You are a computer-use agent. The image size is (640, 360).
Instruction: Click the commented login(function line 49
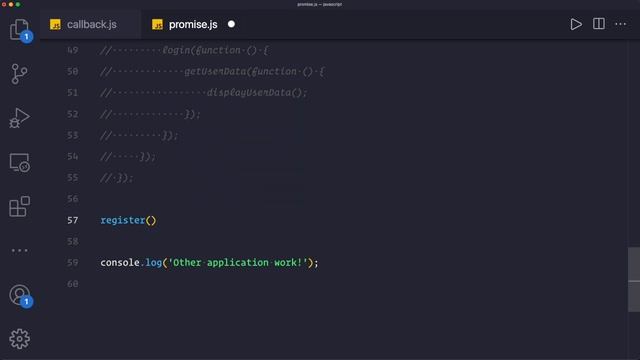[x=184, y=50]
